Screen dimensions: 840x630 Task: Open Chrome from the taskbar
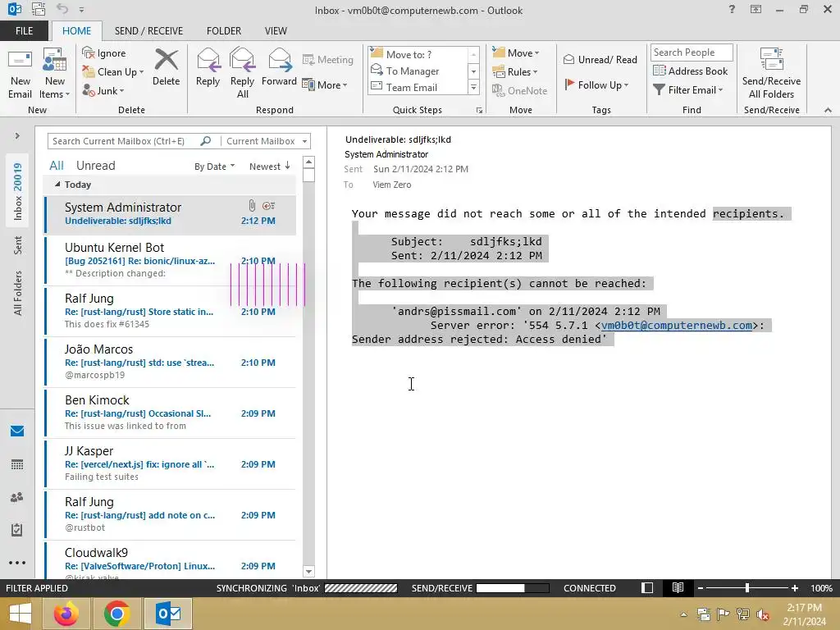tap(116, 614)
